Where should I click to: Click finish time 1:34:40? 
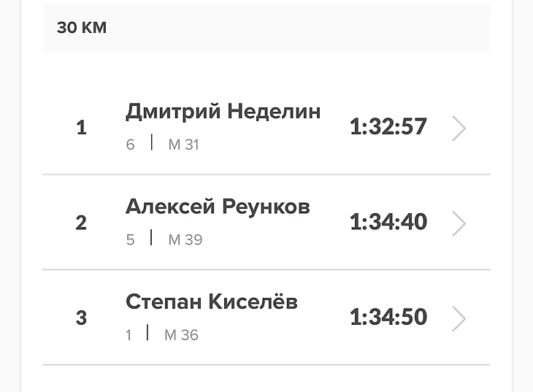[x=388, y=222]
